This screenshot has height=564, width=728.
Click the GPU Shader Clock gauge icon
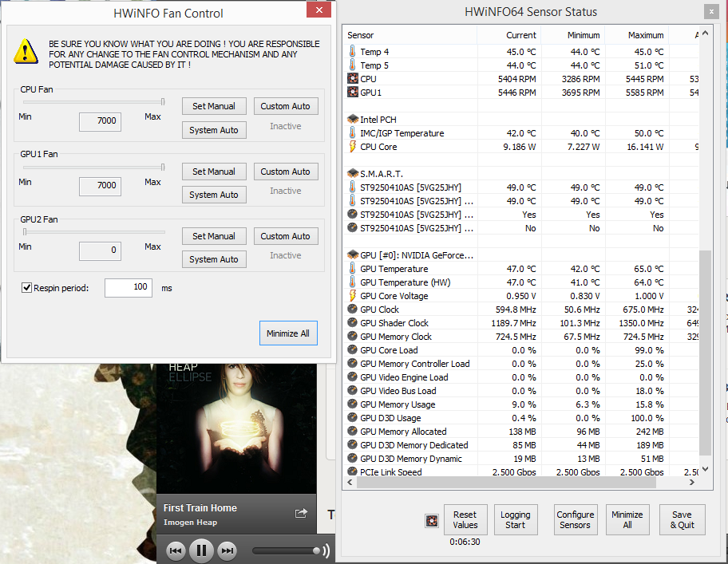click(x=352, y=322)
